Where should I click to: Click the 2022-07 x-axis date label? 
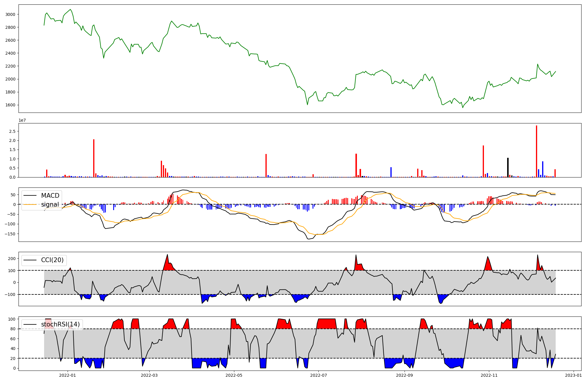[x=319, y=376]
